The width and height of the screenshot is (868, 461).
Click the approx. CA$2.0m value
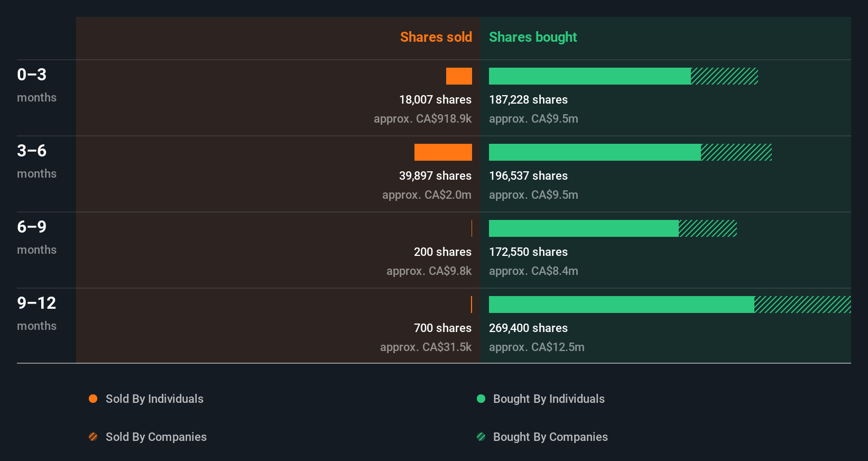coord(427,195)
